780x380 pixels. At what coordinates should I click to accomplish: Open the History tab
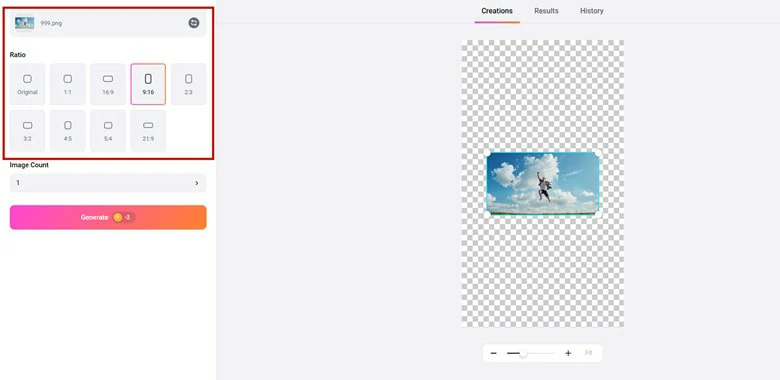tap(591, 11)
